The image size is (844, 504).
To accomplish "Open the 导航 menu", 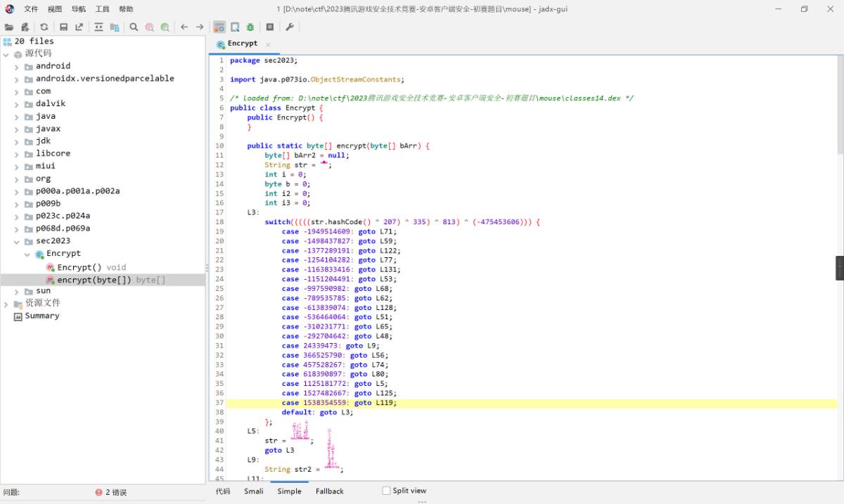I will (x=79, y=9).
